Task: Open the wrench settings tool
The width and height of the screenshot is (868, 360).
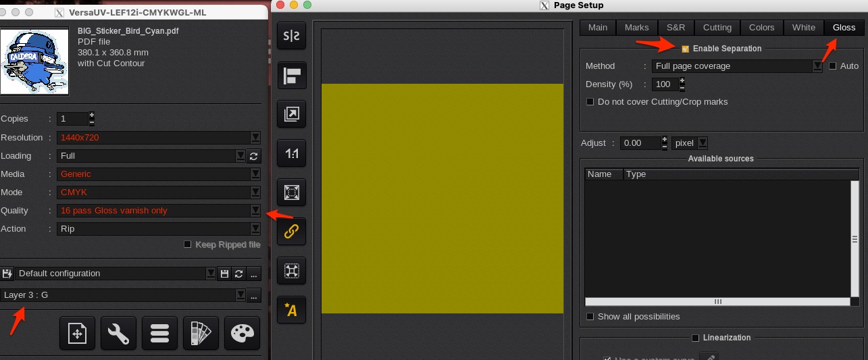Action: click(x=118, y=334)
